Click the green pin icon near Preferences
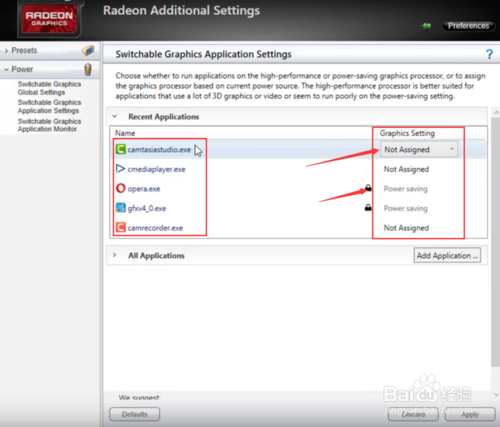This screenshot has width=500, height=427. [427, 26]
